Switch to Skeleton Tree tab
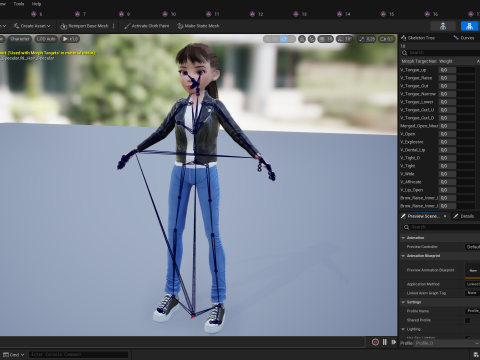This screenshot has width=480, height=360. point(418,38)
